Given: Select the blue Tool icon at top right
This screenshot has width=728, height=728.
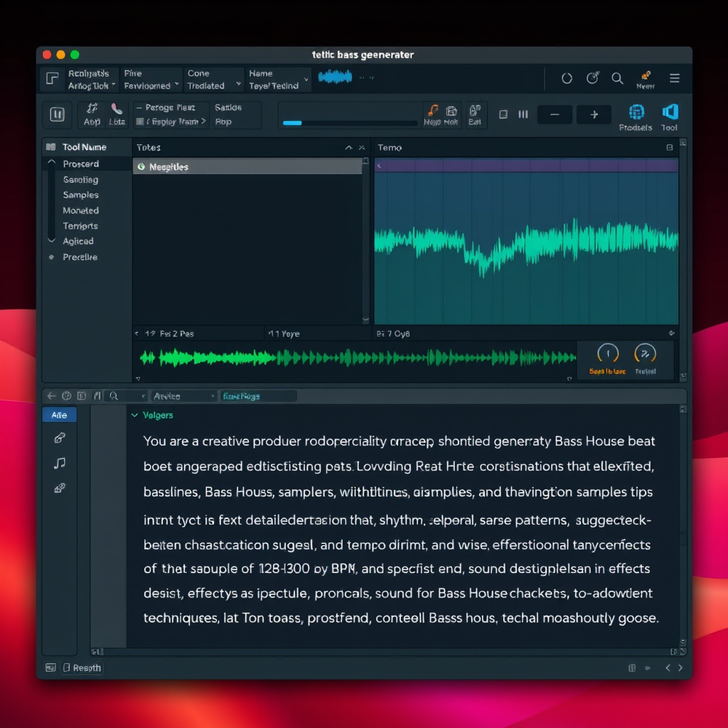Looking at the screenshot, I should point(670,112).
